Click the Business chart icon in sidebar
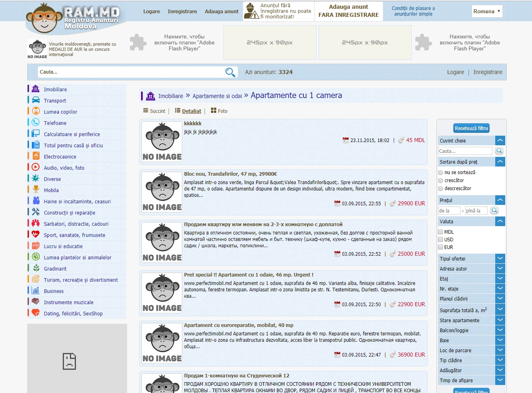Image resolution: width=532 pixels, height=393 pixels. pos(36,291)
